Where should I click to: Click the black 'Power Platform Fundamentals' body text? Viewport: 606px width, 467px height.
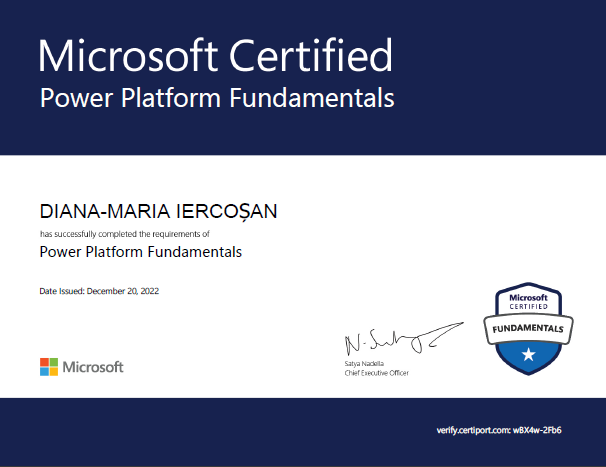140,252
